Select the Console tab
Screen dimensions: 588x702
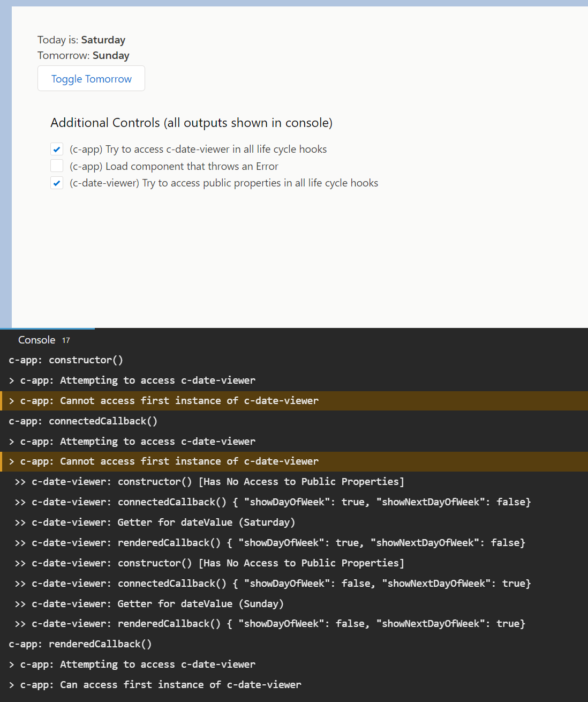[36, 339]
